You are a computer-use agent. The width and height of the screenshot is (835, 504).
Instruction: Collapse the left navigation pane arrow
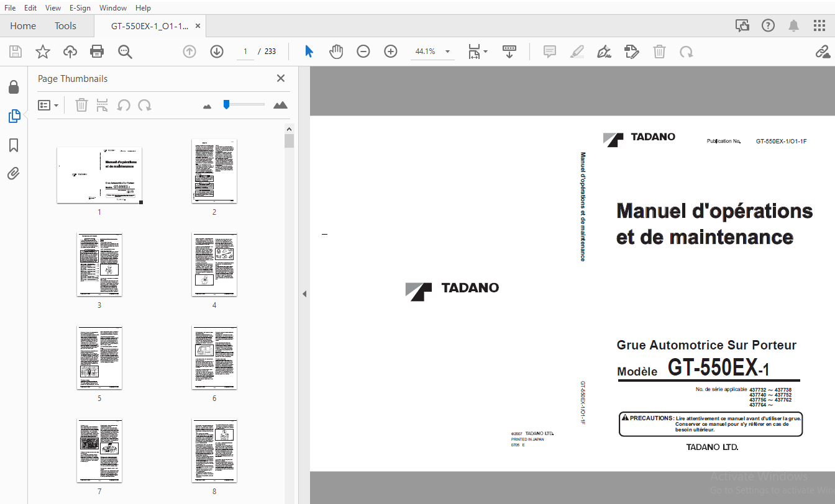[x=304, y=294]
